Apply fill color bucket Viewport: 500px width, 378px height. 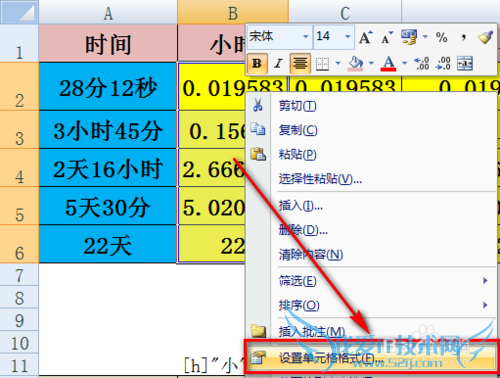(x=355, y=63)
